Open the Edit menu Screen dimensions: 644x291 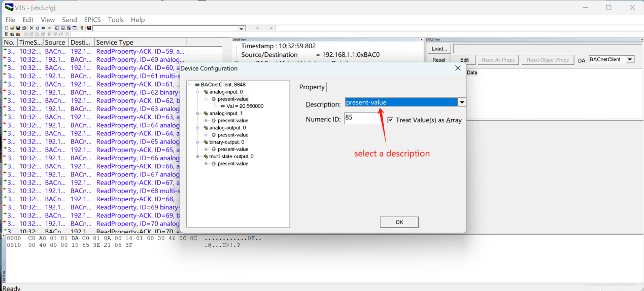click(x=28, y=20)
